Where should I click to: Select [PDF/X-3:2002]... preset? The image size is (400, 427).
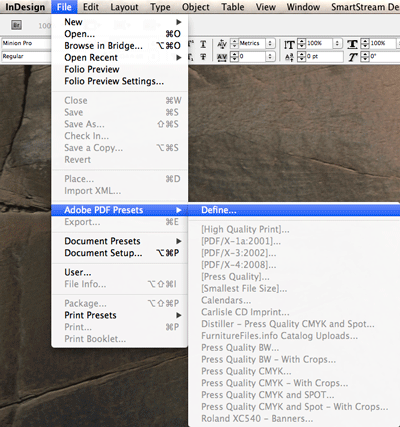294,253
